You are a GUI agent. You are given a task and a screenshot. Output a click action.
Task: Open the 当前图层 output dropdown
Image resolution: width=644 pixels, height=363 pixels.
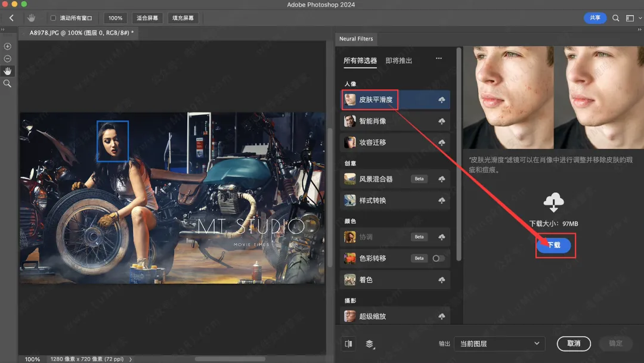pos(499,344)
